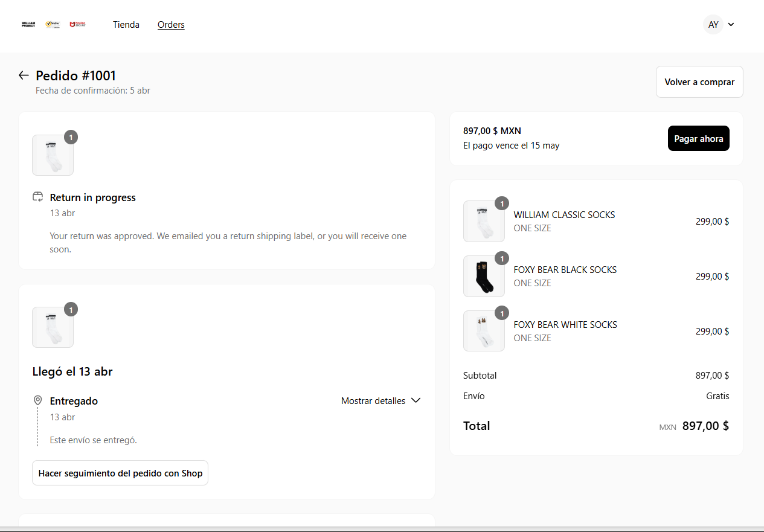The width and height of the screenshot is (764, 532).
Task: Click the FOXY BEAR BLACK SOCKS product name
Action: pyautogui.click(x=565, y=270)
